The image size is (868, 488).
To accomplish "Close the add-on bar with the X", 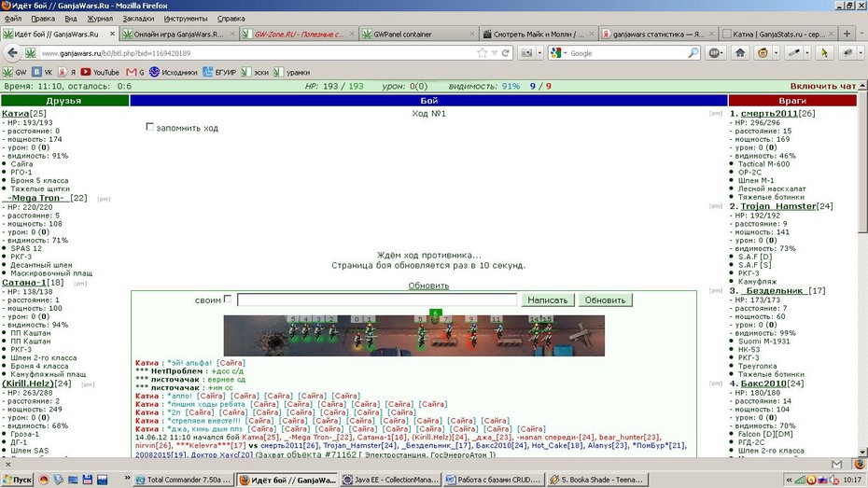I will tap(7, 465).
